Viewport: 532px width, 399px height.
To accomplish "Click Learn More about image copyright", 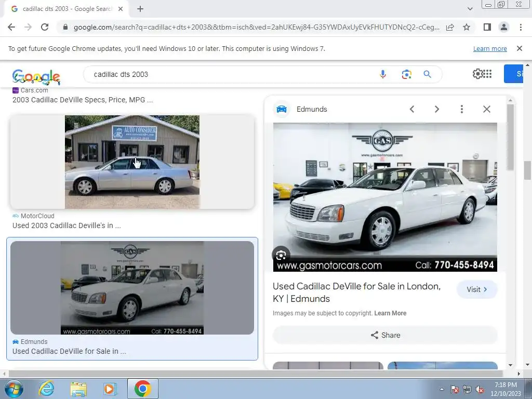I will tap(390, 313).
